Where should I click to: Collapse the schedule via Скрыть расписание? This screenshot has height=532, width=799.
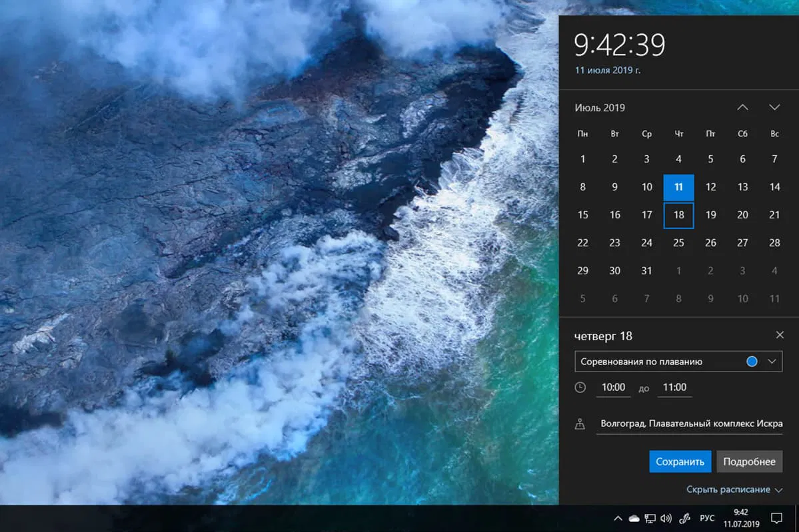click(730, 489)
